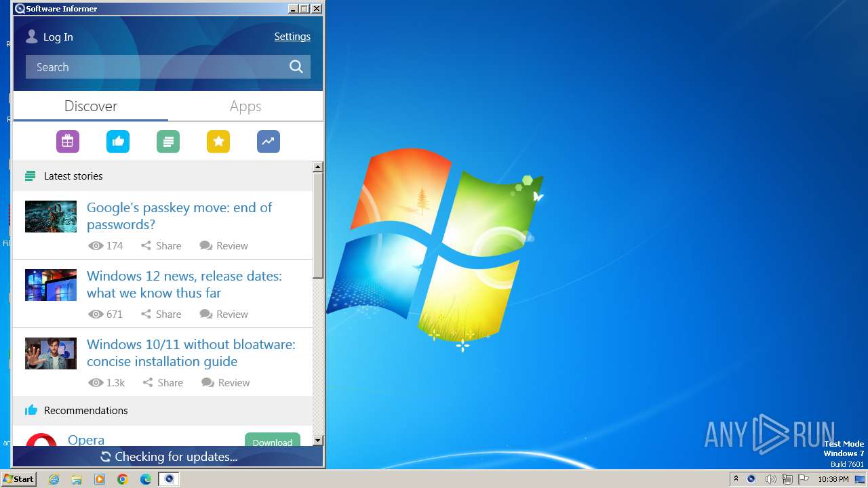Screen dimensions: 868x488
Task: Review the Windows 10/11 bloatware story
Action: pos(226,382)
